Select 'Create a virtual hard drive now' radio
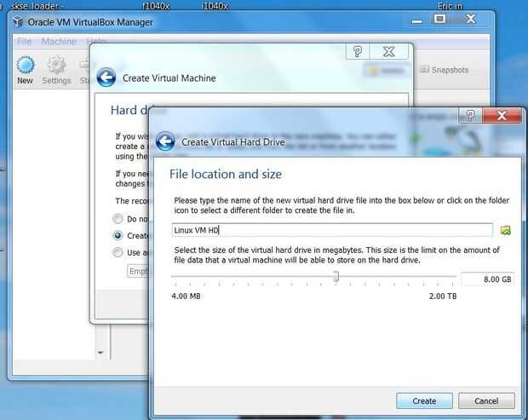Screen dimensions: 528x420 (x=118, y=235)
